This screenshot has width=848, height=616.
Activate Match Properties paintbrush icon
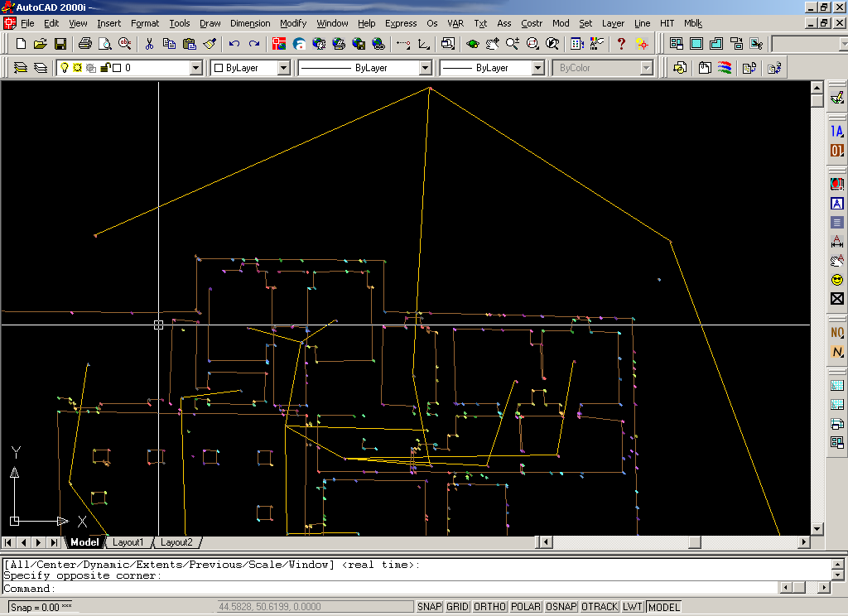pos(210,44)
